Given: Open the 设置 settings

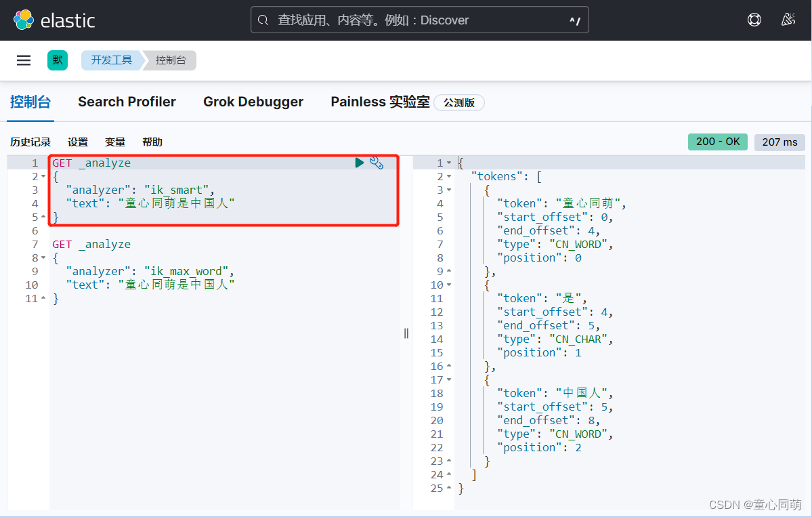Looking at the screenshot, I should pyautogui.click(x=78, y=142).
